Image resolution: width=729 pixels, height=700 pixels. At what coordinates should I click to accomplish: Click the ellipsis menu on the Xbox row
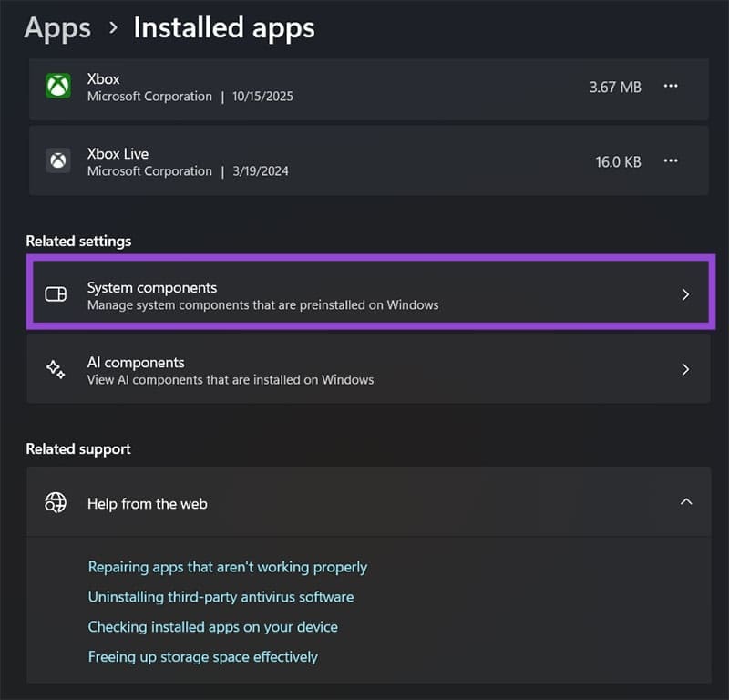coord(671,87)
